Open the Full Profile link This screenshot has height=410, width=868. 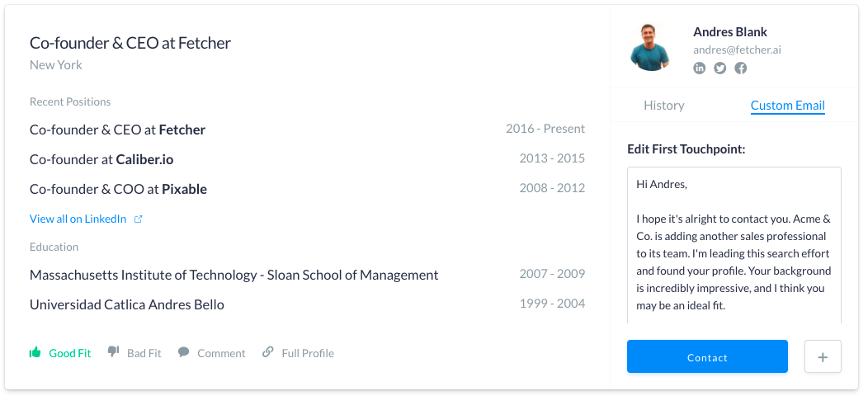click(x=307, y=353)
